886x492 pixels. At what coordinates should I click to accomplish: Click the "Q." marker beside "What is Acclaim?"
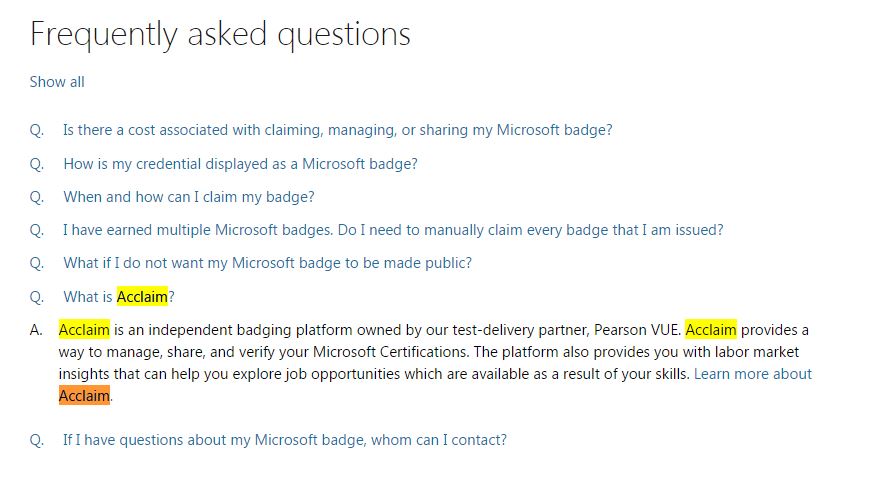[37, 297]
